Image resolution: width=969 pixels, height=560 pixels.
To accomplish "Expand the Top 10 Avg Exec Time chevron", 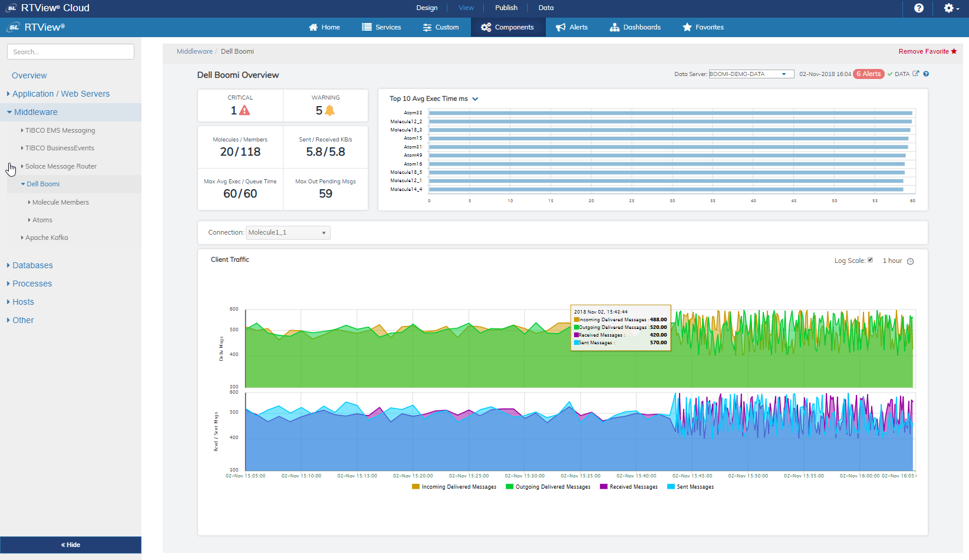I will [x=475, y=99].
